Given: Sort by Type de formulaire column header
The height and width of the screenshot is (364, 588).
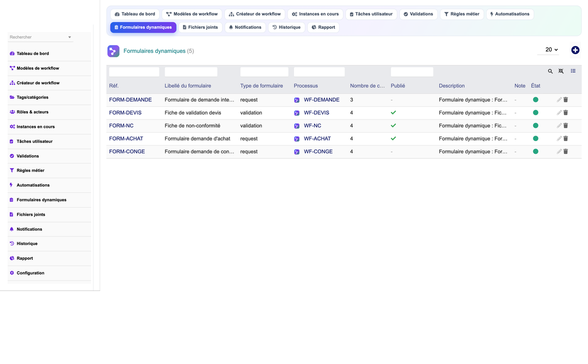Looking at the screenshot, I should click(x=262, y=86).
